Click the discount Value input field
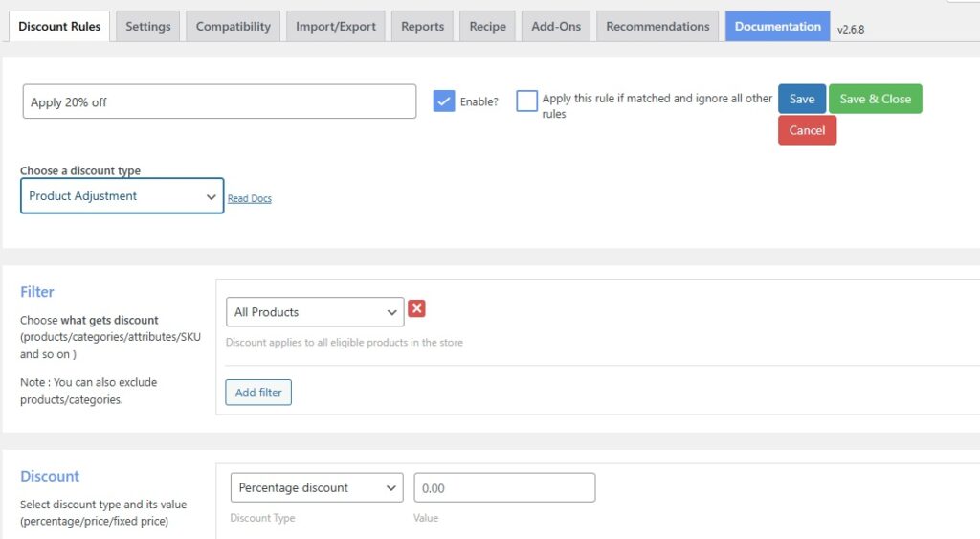 (x=504, y=487)
